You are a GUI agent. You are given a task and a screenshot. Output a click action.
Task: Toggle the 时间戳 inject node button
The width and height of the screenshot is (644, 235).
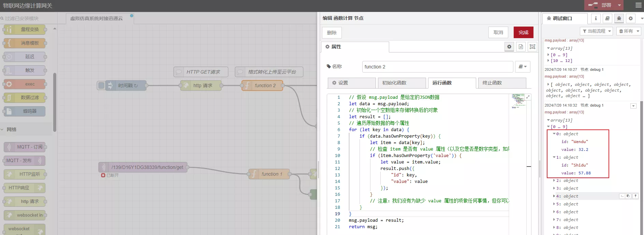(x=101, y=85)
